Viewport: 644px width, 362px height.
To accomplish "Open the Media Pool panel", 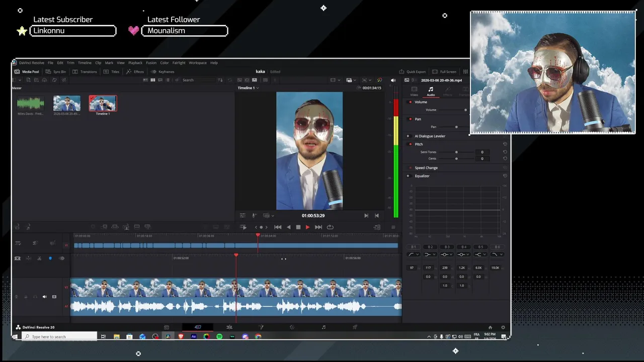I will [27, 71].
